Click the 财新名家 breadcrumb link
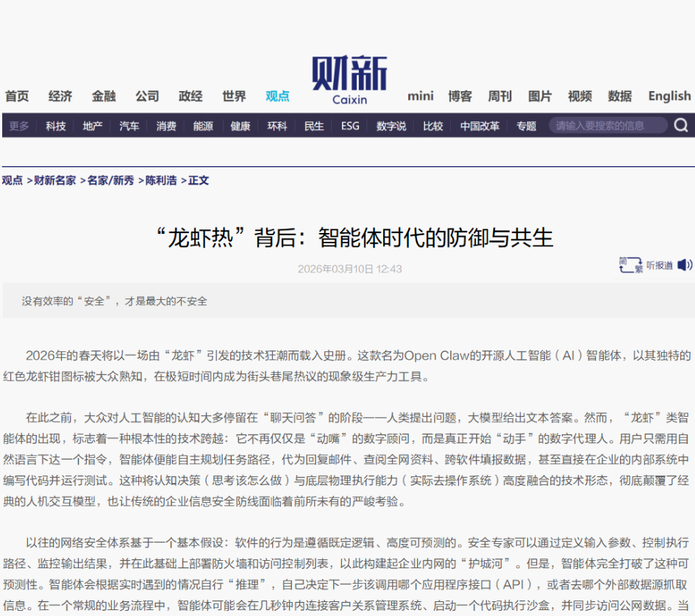This screenshot has height=616, width=695. [x=55, y=180]
